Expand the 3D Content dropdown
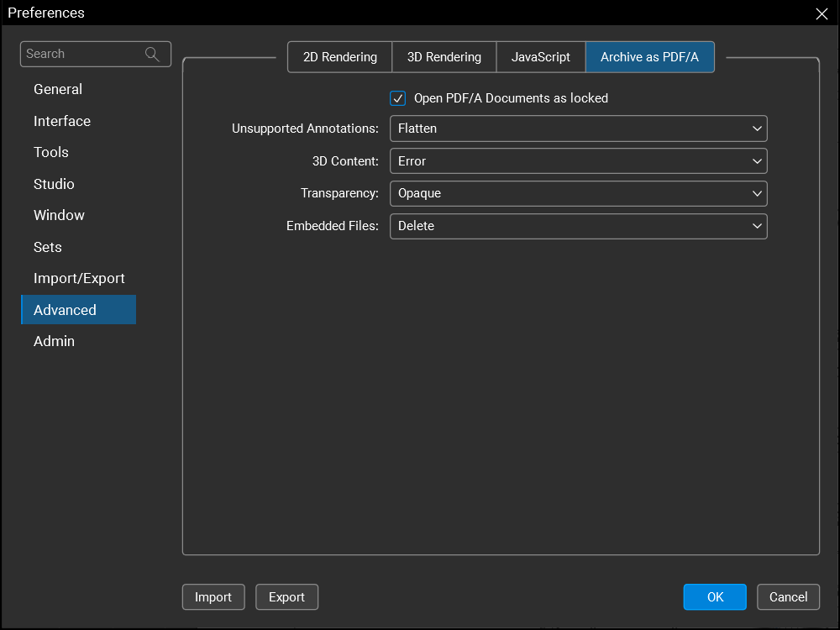 [x=578, y=161]
